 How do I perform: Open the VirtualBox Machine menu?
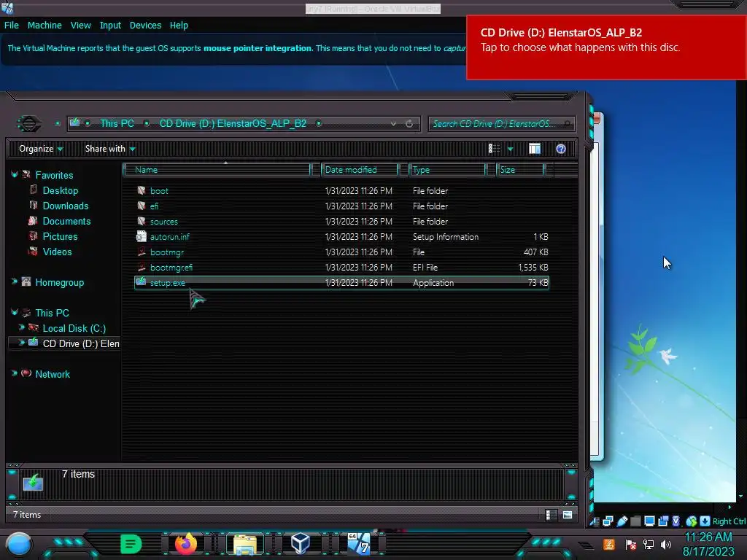pyautogui.click(x=44, y=26)
